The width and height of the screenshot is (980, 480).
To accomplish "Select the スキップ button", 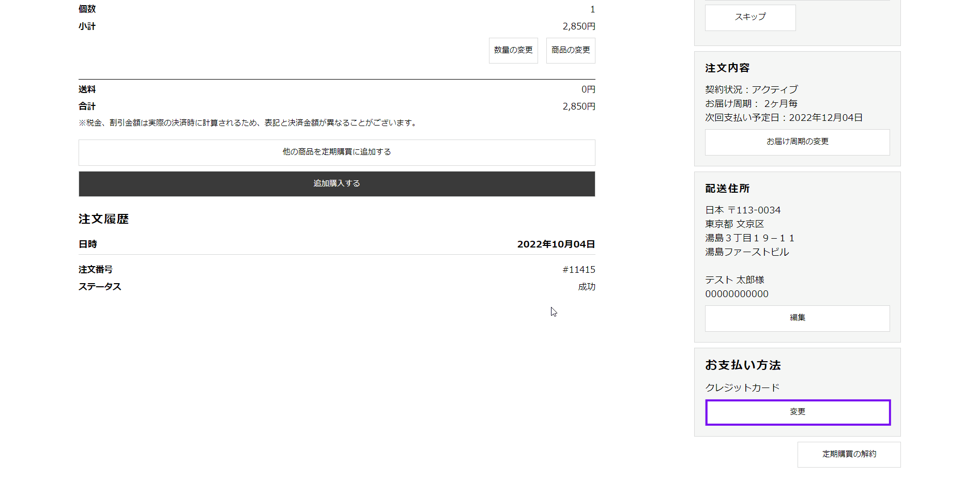I will [751, 18].
